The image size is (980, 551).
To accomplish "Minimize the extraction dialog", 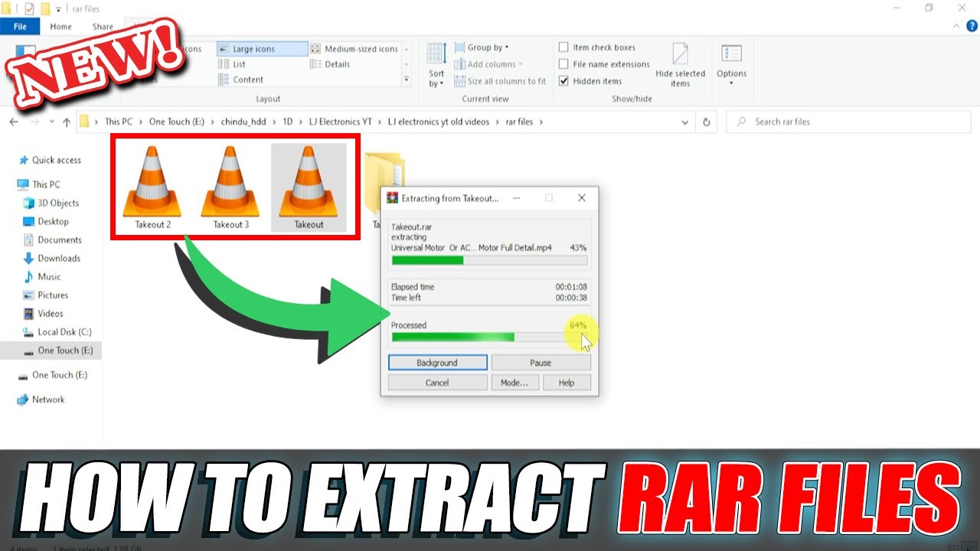I will tap(515, 198).
